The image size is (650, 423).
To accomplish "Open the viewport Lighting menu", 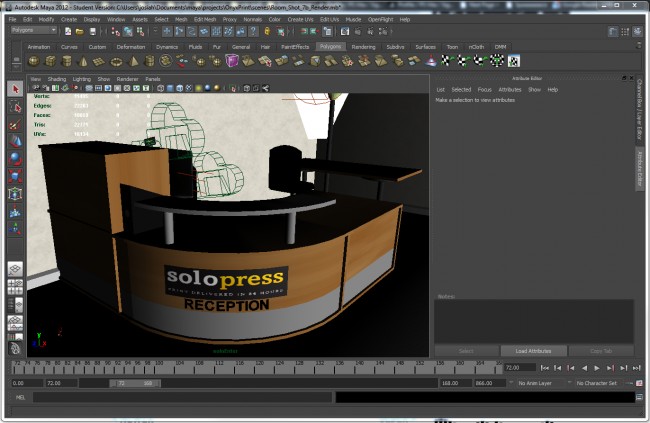I will pos(82,79).
